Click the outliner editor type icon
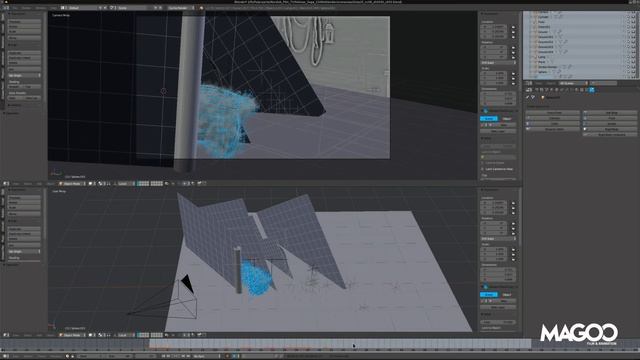 pos(529,83)
